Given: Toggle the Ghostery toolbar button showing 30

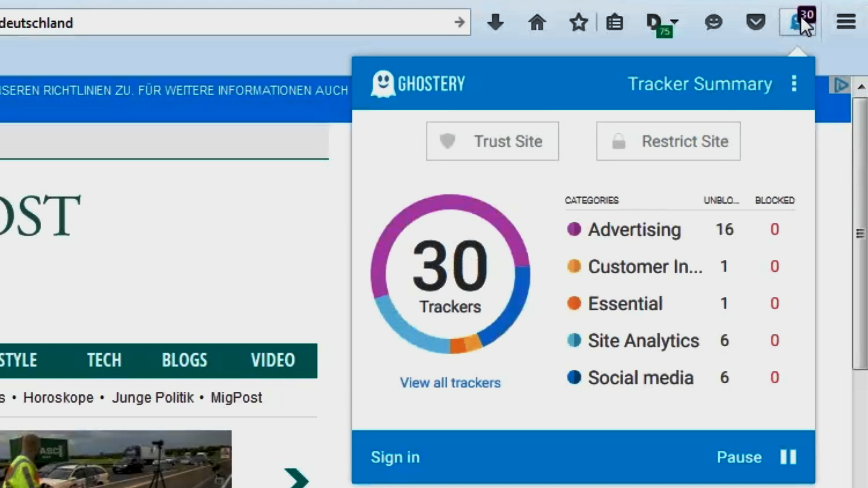Looking at the screenshot, I should click(x=798, y=21).
